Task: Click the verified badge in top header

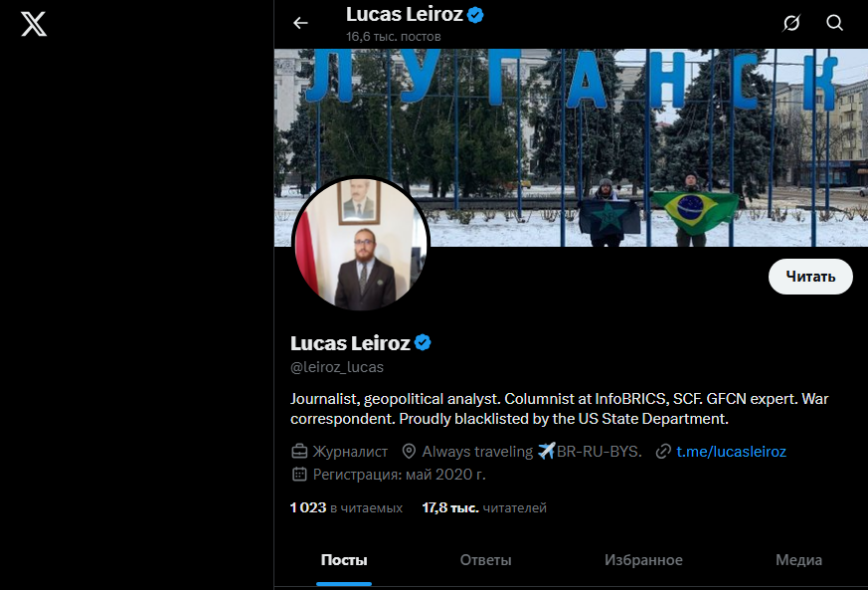Action: click(x=475, y=15)
